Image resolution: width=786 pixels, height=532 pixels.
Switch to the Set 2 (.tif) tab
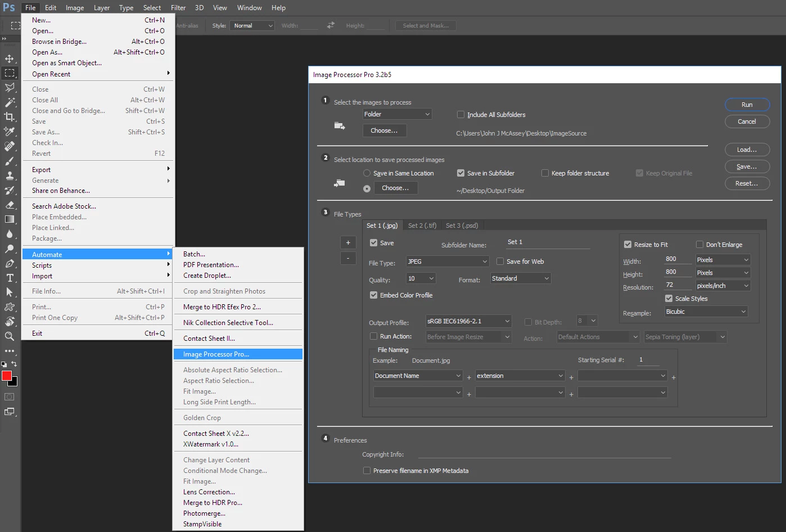[422, 226]
